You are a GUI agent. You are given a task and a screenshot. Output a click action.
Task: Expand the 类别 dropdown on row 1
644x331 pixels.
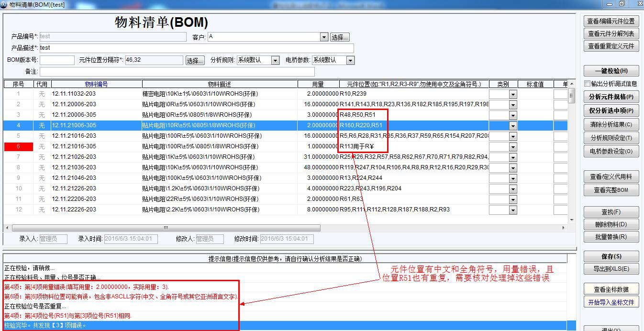[513, 93]
